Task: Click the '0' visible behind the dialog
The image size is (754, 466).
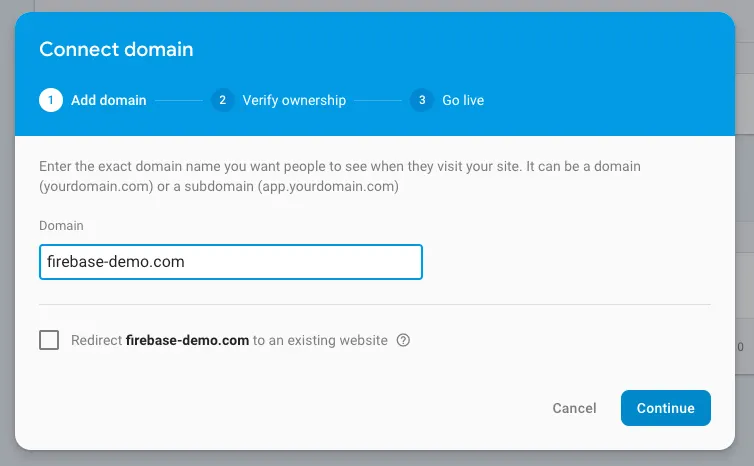Action: click(x=741, y=347)
